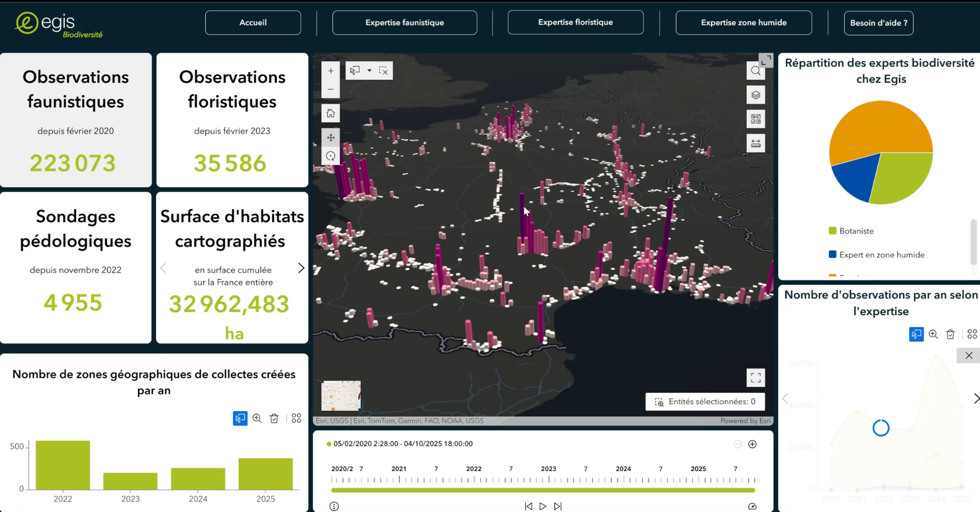Reset map to home view
Viewport: 980px width, 512px height.
330,114
